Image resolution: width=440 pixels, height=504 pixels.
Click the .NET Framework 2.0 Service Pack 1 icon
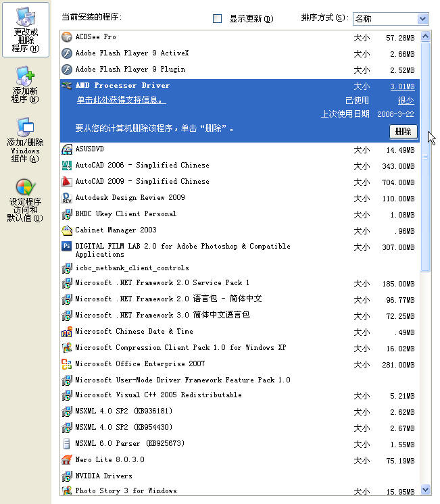(67, 283)
